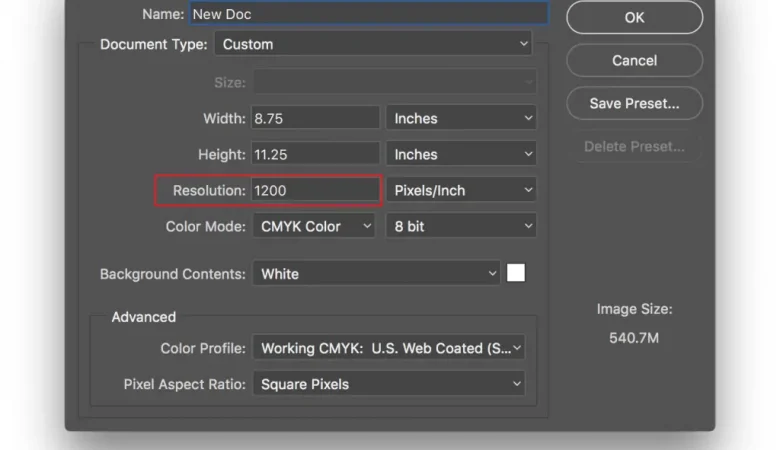The width and height of the screenshot is (780, 450).
Task: Select the Height field showing 11.25
Action: coord(315,154)
